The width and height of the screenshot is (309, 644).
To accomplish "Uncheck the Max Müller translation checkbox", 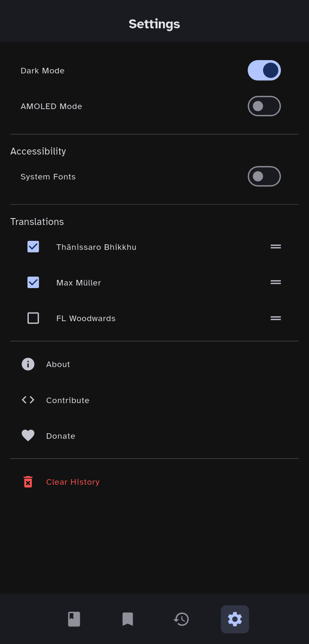I will [33, 283].
